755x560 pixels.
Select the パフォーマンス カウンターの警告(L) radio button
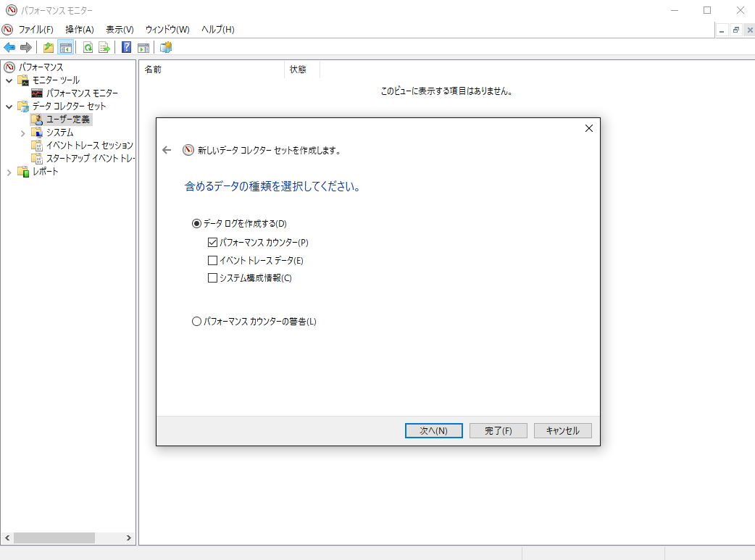pos(196,321)
